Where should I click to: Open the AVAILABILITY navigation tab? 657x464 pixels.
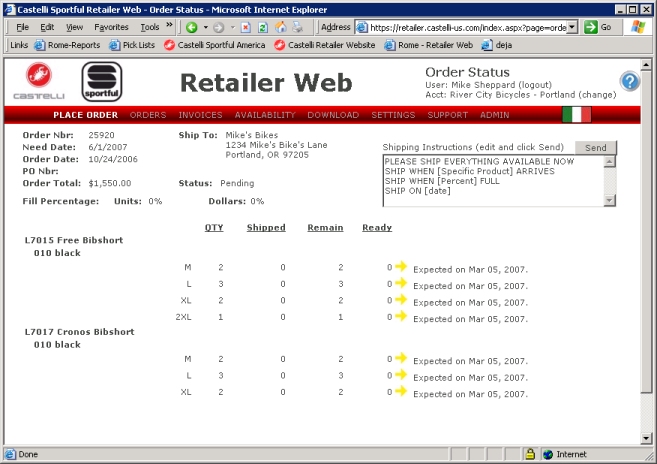(x=264, y=115)
